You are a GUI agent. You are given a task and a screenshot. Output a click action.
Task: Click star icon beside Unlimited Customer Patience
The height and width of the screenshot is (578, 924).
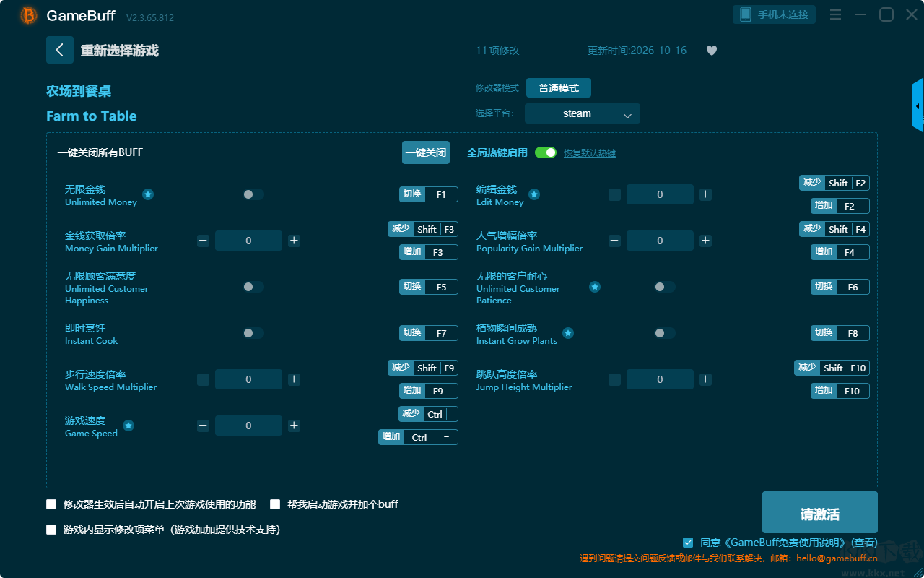pyautogui.click(x=595, y=287)
